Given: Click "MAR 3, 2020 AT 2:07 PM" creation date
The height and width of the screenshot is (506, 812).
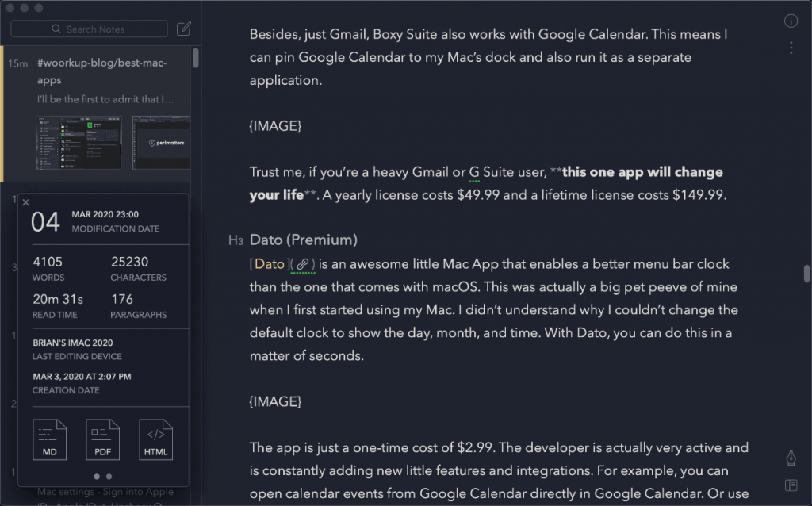Looking at the screenshot, I should pyautogui.click(x=82, y=377).
